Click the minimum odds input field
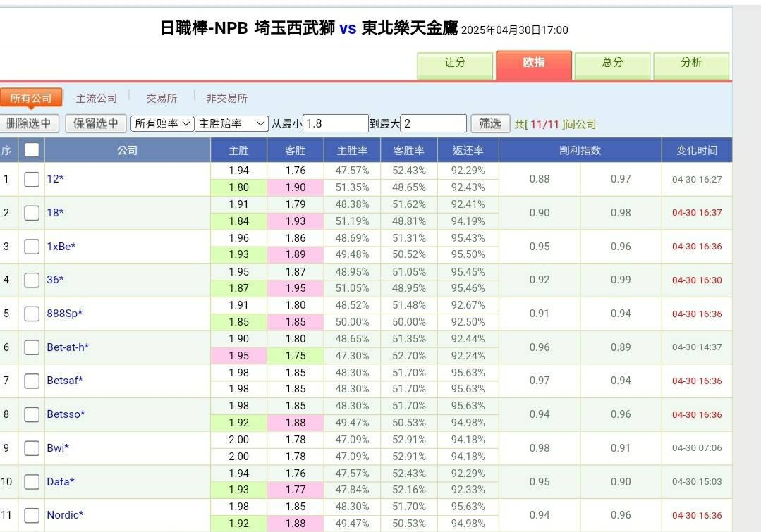The width and height of the screenshot is (761, 532). 336,123
